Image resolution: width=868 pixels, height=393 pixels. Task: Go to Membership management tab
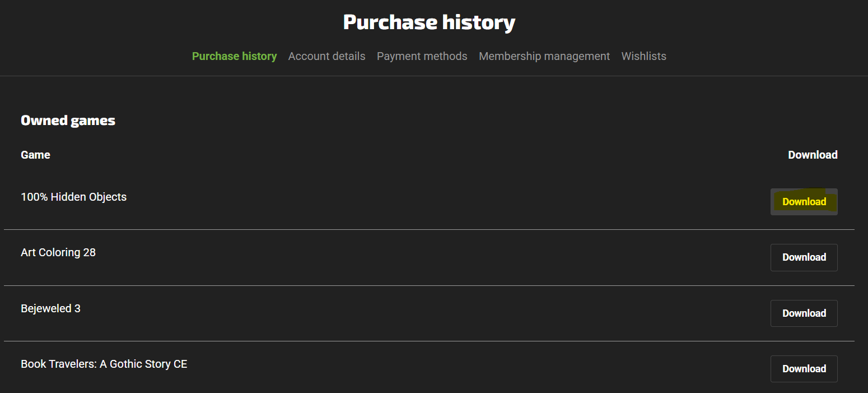click(x=544, y=56)
